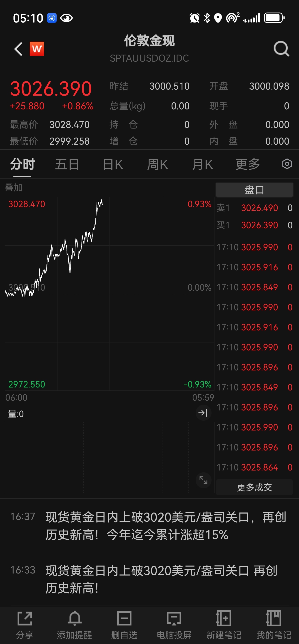Switch to 五日 tab

click(x=67, y=164)
